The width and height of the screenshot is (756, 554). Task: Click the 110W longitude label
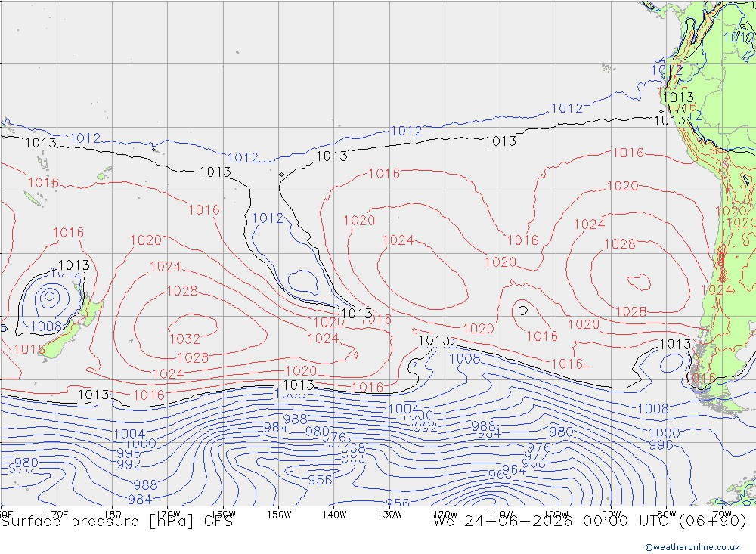[500, 515]
